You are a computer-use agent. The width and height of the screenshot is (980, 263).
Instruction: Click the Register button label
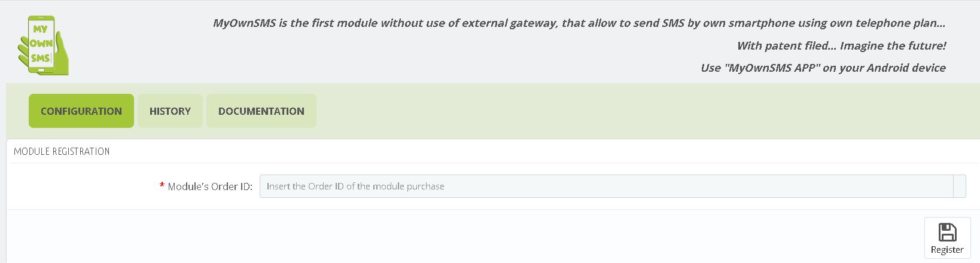(x=947, y=250)
